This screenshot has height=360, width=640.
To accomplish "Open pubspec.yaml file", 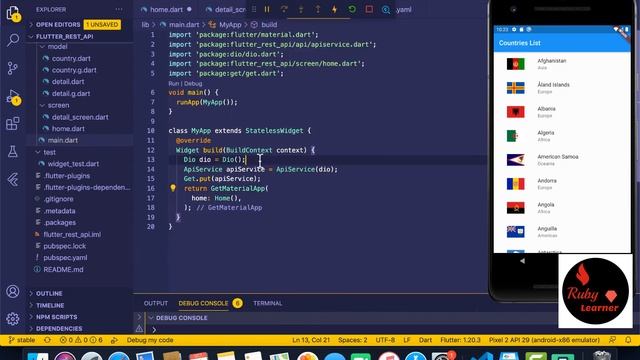I will click(x=65, y=258).
